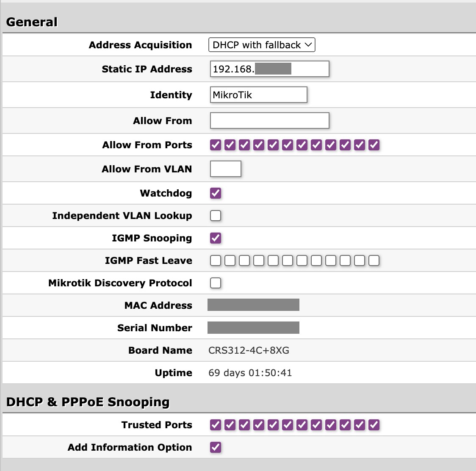Enable Independent VLAN Lookup
This screenshot has width=476, height=471.
tap(216, 216)
